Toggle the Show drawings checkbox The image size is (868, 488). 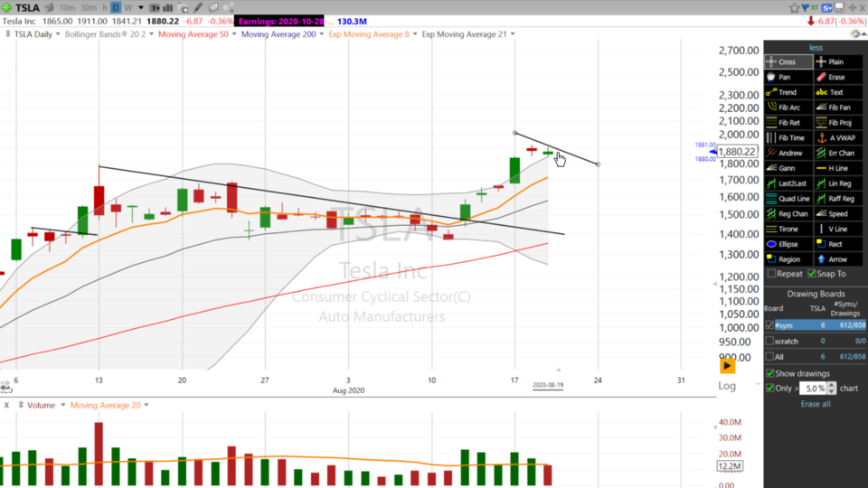pyautogui.click(x=770, y=373)
